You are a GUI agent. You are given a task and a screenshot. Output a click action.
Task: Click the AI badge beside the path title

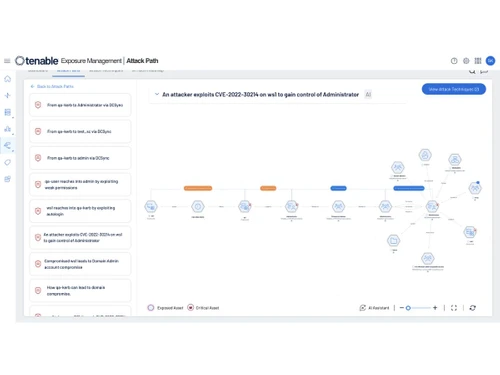pyautogui.click(x=368, y=95)
